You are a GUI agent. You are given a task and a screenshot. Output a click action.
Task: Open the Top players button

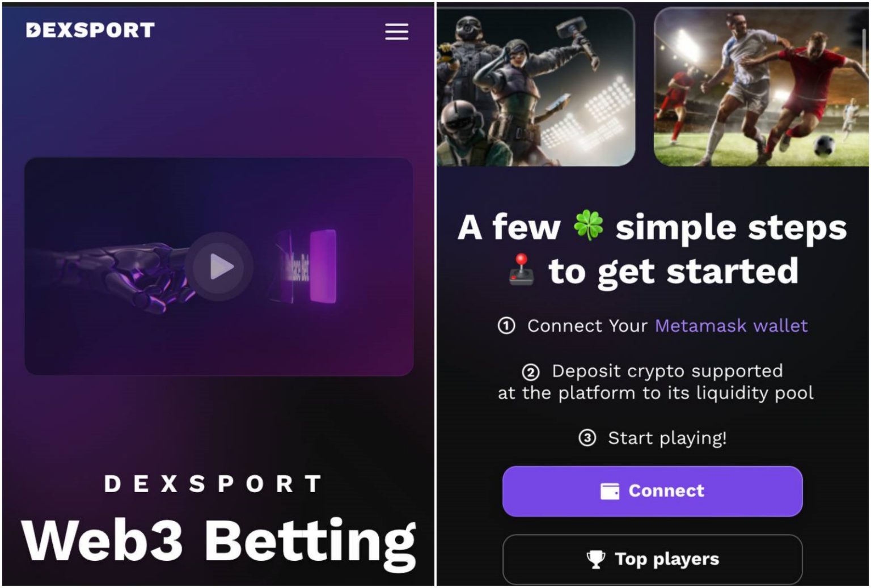[652, 559]
